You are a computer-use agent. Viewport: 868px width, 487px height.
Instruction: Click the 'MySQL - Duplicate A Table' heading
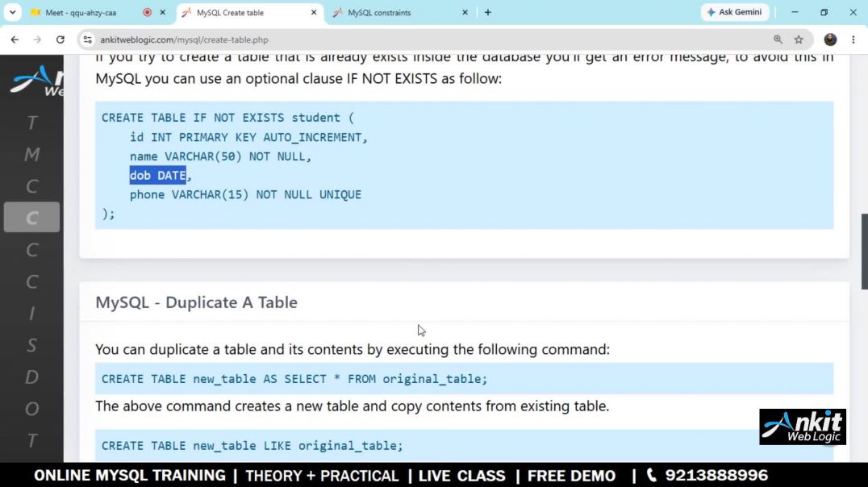[x=197, y=302]
